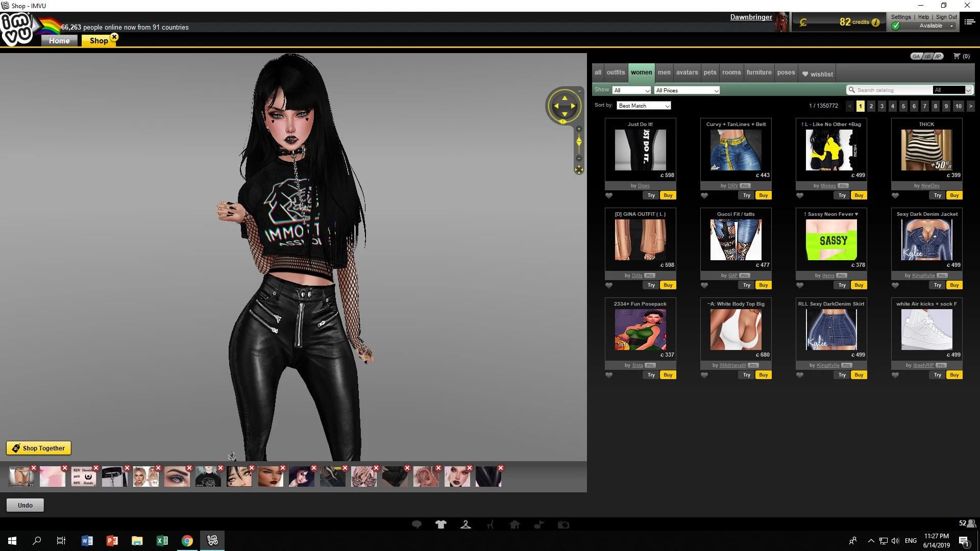
Task: Buy the THICK item
Action: pos(954,195)
